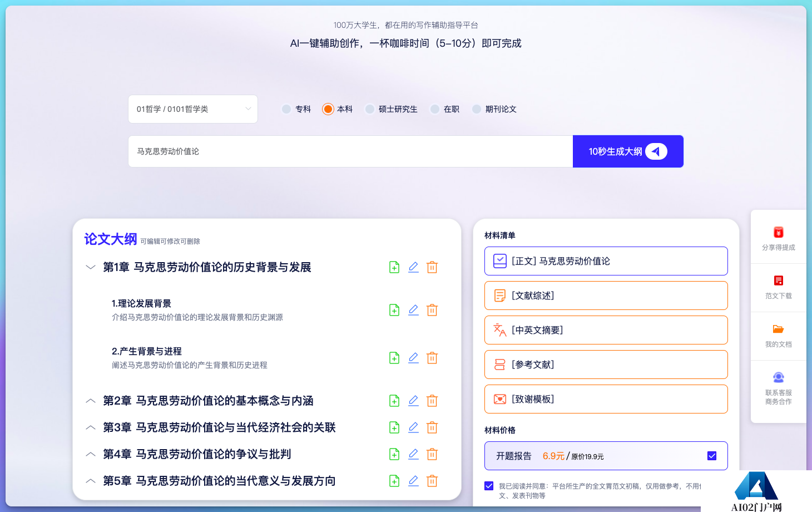The height and width of the screenshot is (512, 812).
Task: Select the 硕士研究生 radio option
Action: point(370,109)
